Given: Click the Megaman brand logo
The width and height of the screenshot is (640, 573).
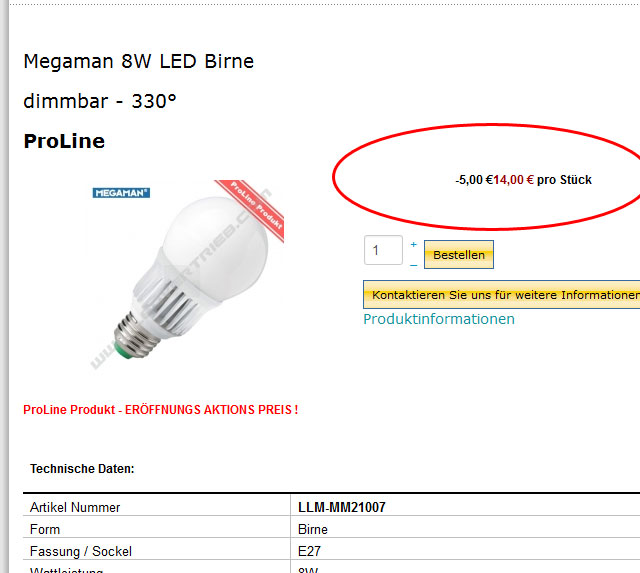Looking at the screenshot, I should pos(121,192).
